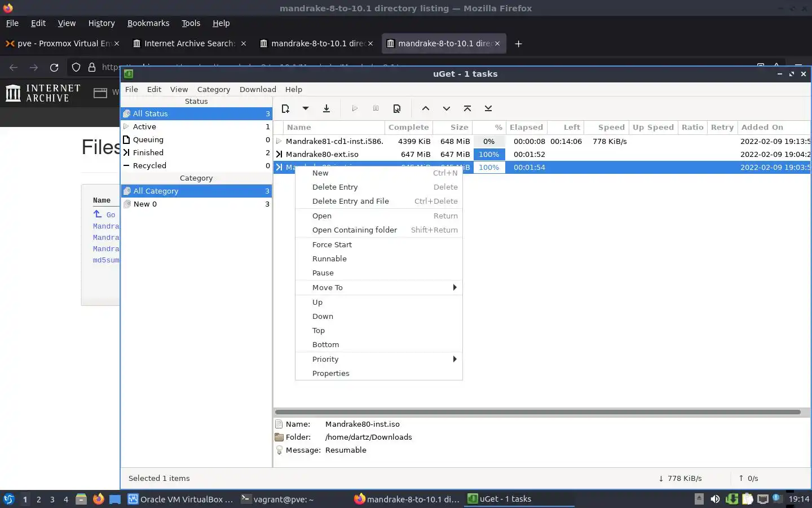Expand the Priority submenu
The width and height of the screenshot is (812, 508).
tap(378, 359)
